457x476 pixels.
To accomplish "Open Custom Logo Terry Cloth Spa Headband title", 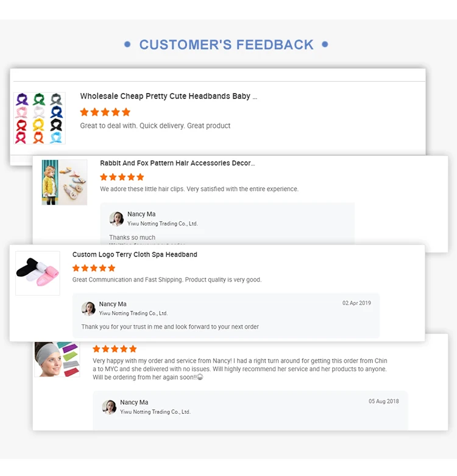I will 135,255.
